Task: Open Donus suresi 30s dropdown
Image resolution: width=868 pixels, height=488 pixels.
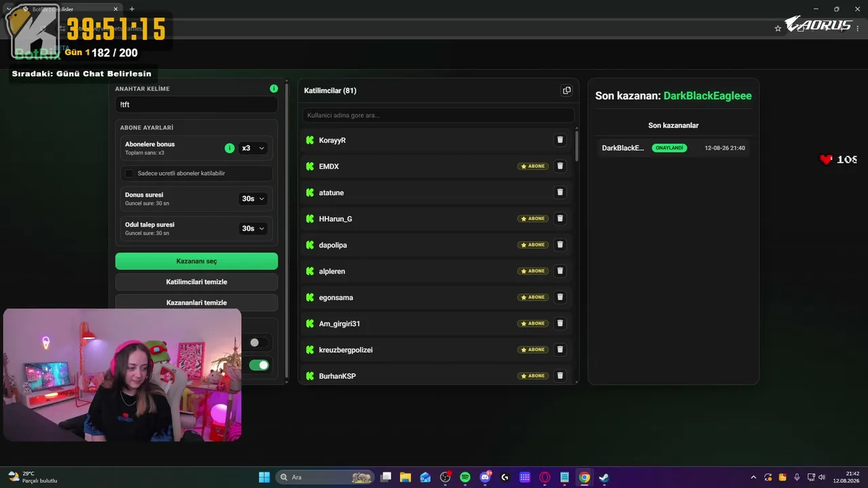Action: coord(253,199)
